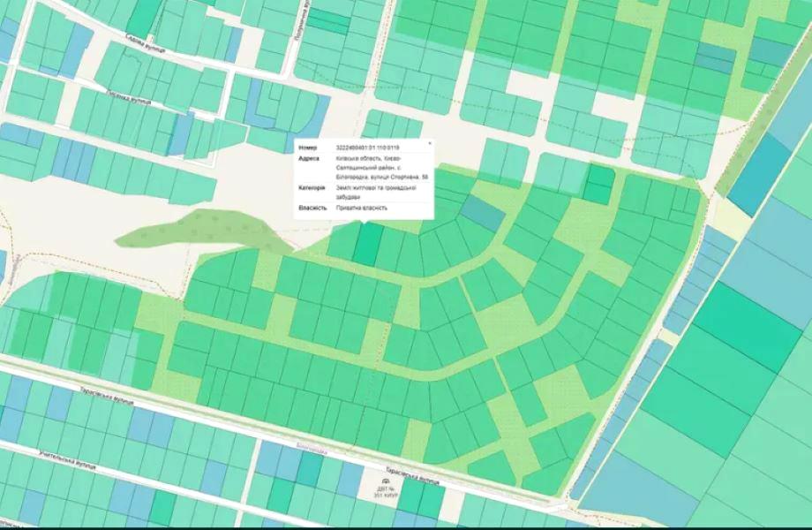Image resolution: width=812 pixels, height=530 pixels.
Task: Select the bright green square parcel right of the popup
Action: 599,183
